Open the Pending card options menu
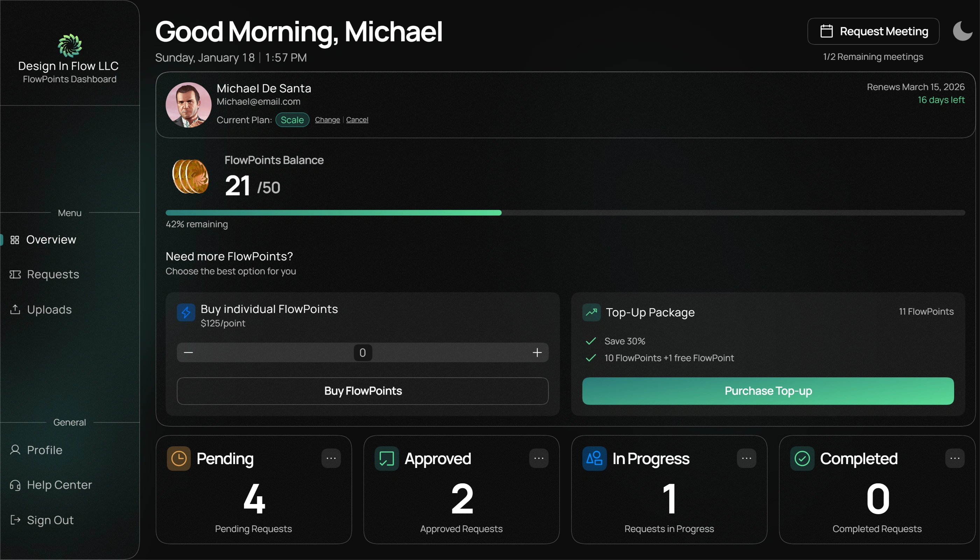The height and width of the screenshot is (560, 980). 331,458
